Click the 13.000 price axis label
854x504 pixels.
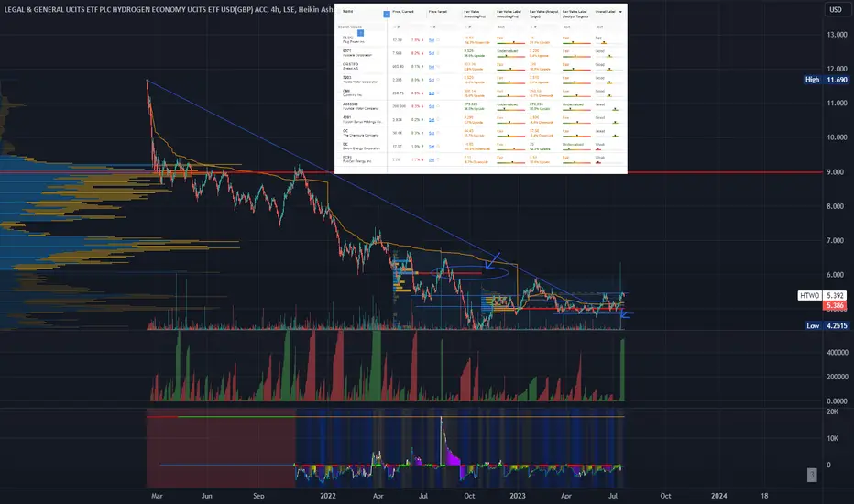click(x=838, y=34)
